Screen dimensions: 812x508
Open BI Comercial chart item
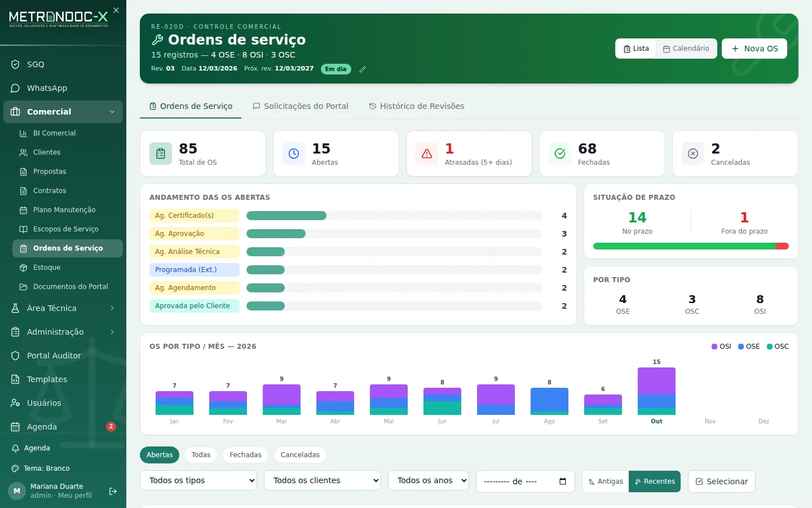(68, 133)
